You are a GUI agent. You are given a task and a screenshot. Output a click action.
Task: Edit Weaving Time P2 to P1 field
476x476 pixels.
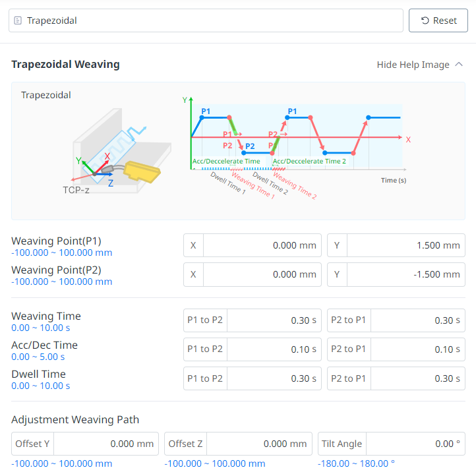coord(417,320)
